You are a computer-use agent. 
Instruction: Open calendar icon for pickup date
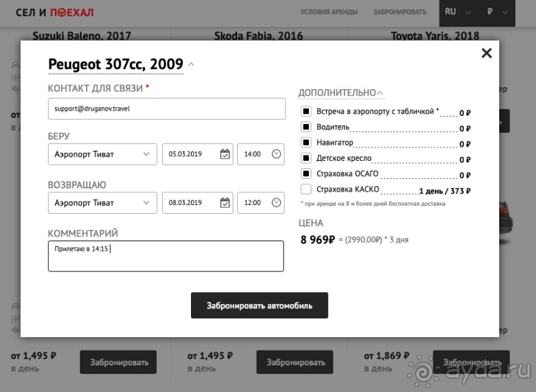(x=225, y=154)
